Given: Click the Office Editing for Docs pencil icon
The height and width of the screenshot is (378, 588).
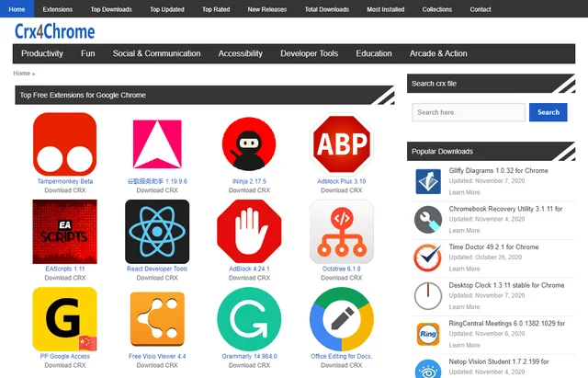Looking at the screenshot, I should (x=341, y=319).
